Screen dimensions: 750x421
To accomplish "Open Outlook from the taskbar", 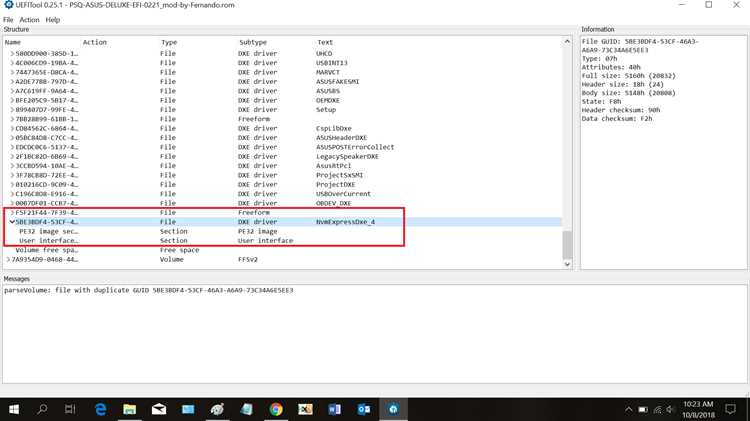I will pyautogui.click(x=364, y=410).
